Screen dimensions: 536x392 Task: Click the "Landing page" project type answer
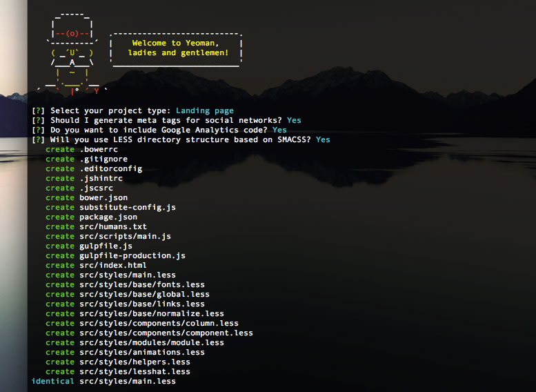[204, 110]
